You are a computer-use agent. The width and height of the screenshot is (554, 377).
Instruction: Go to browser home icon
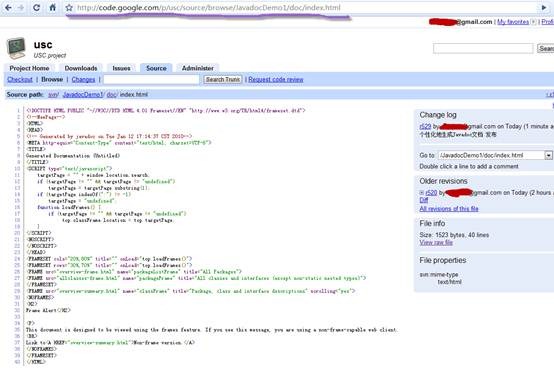(x=52, y=7)
